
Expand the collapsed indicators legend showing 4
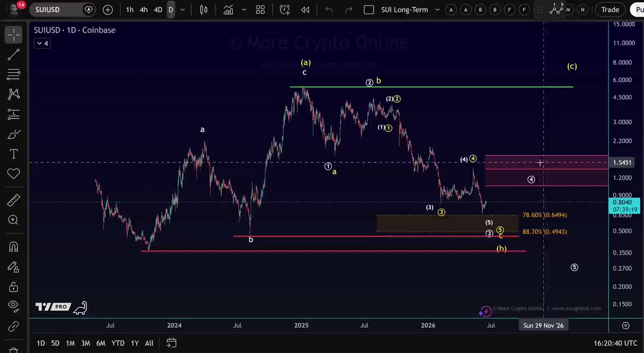pyautogui.click(x=42, y=44)
